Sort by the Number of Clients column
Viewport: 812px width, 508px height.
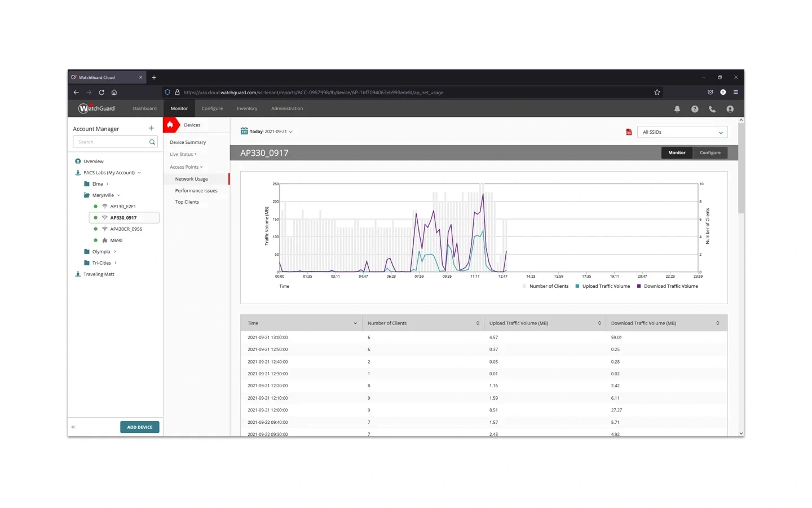pyautogui.click(x=423, y=323)
